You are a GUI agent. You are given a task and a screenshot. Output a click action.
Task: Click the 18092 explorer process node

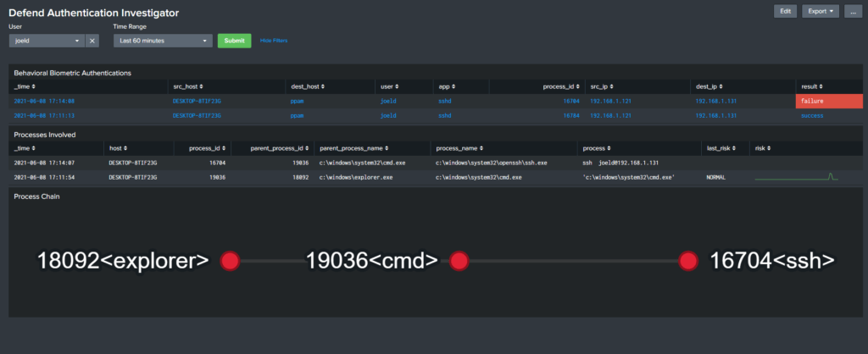pyautogui.click(x=229, y=261)
